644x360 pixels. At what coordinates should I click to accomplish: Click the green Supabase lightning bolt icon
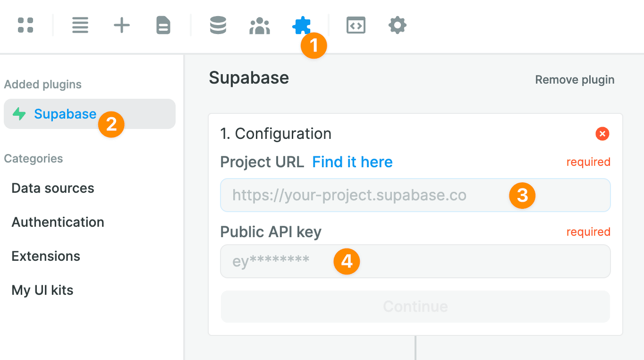coord(19,114)
